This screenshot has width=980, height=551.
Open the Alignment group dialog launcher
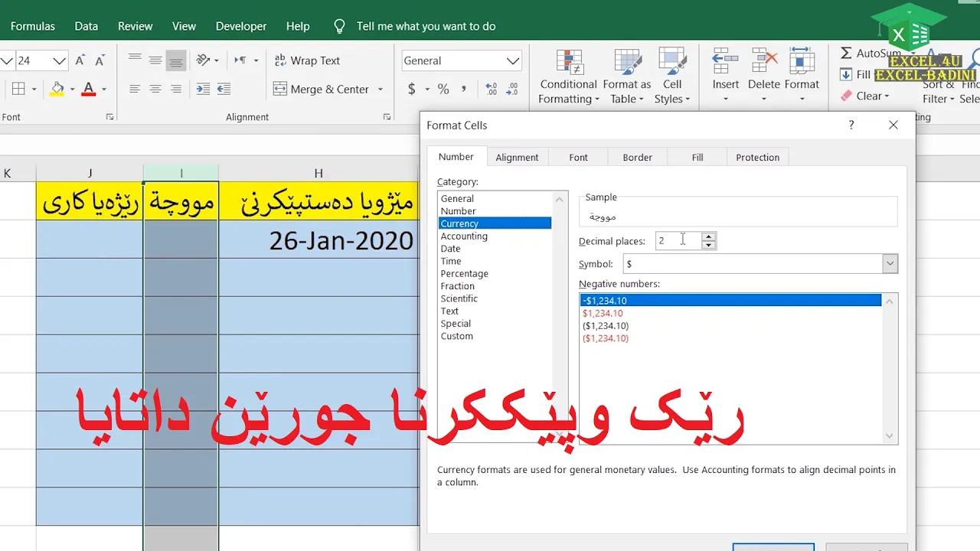[x=387, y=117]
